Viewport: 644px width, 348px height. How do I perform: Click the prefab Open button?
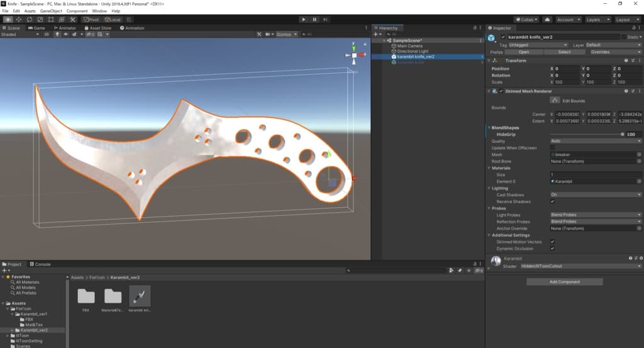coord(524,52)
